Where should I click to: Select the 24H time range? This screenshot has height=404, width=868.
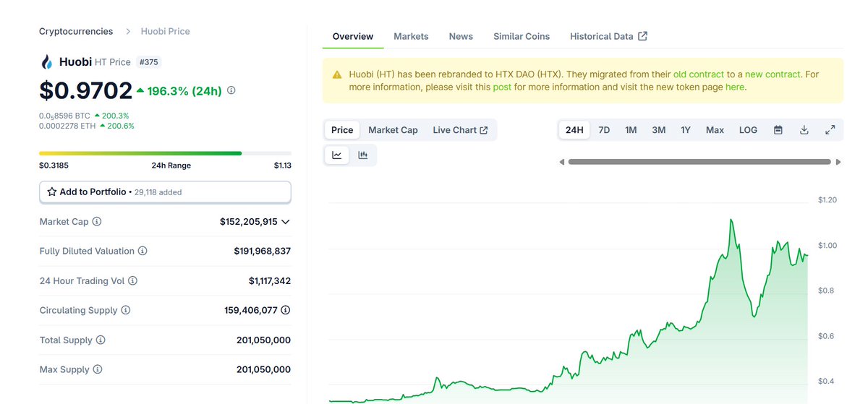574,130
